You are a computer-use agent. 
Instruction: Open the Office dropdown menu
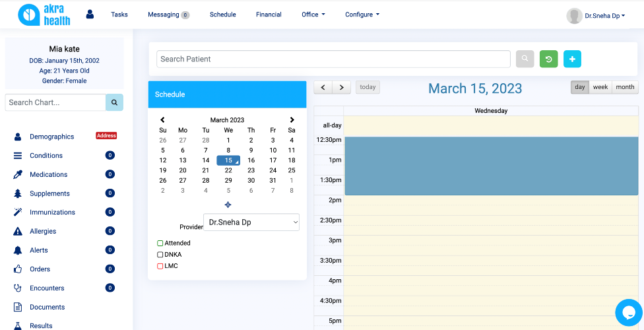point(313,15)
